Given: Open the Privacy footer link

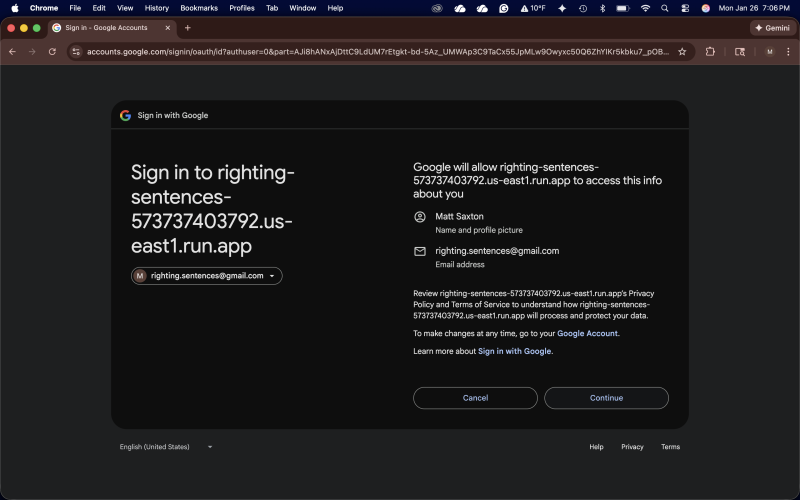Looking at the screenshot, I should click(x=632, y=447).
